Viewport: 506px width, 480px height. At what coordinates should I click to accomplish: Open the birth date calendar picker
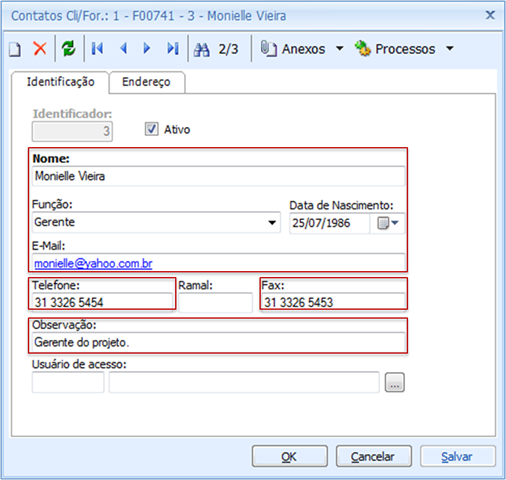[387, 223]
